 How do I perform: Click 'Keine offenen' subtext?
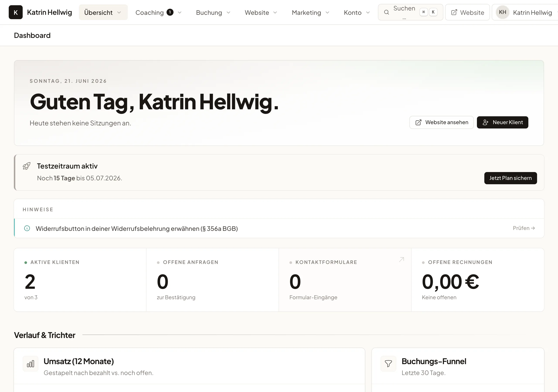[x=439, y=297]
